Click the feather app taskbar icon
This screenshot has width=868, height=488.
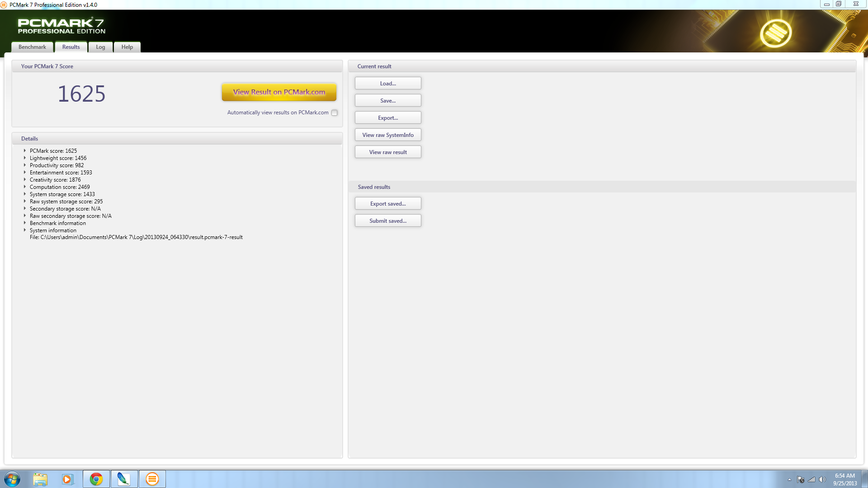pyautogui.click(x=124, y=479)
